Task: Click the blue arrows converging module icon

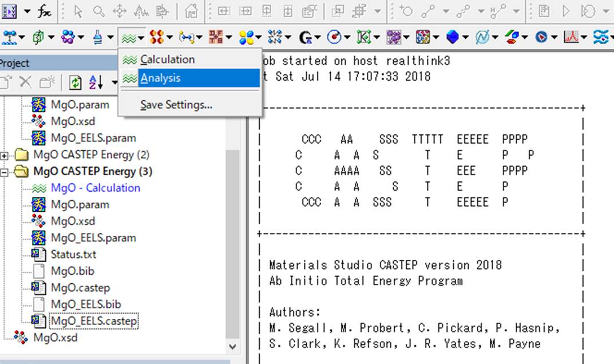Action: point(275,37)
